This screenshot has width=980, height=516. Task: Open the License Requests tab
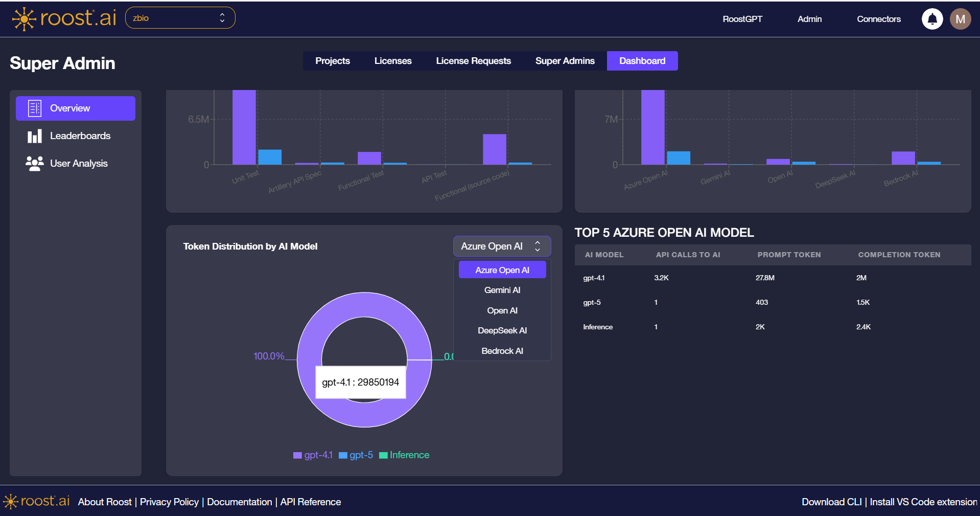(473, 60)
